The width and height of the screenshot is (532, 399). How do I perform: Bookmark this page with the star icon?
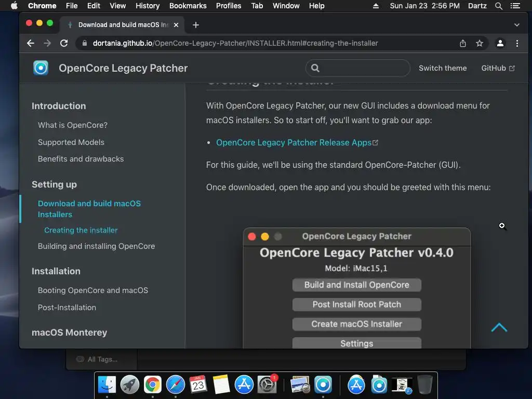[479, 43]
